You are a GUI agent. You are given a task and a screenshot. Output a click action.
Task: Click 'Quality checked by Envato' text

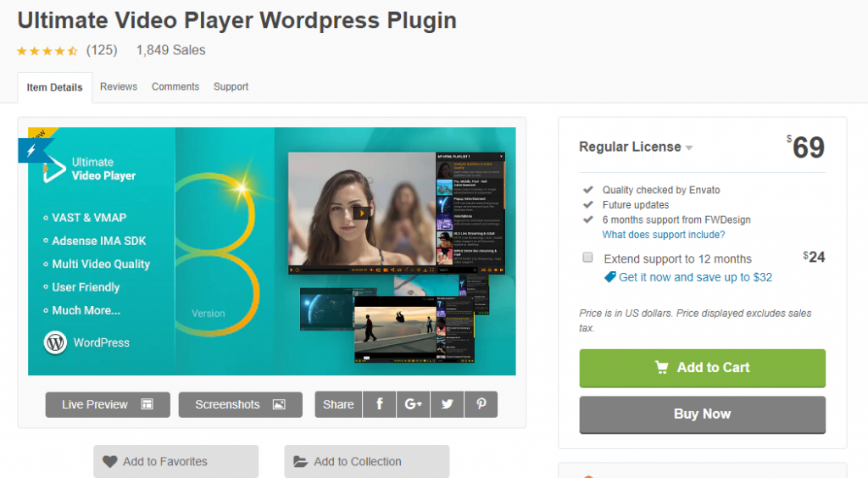[x=661, y=190]
